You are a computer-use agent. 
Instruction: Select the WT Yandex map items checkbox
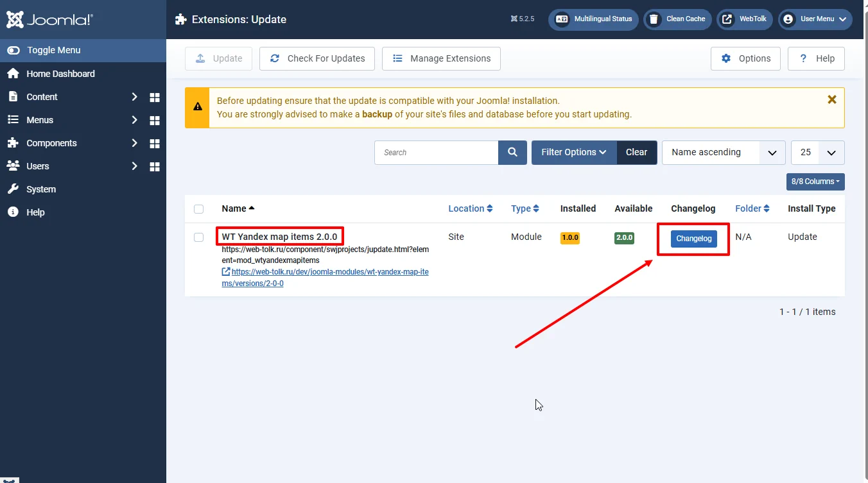pyautogui.click(x=198, y=237)
